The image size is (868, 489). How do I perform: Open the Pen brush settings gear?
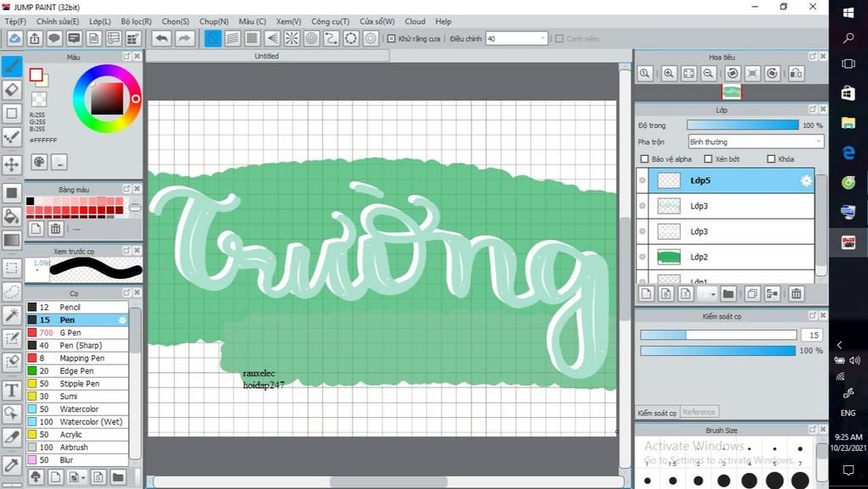coord(122,320)
